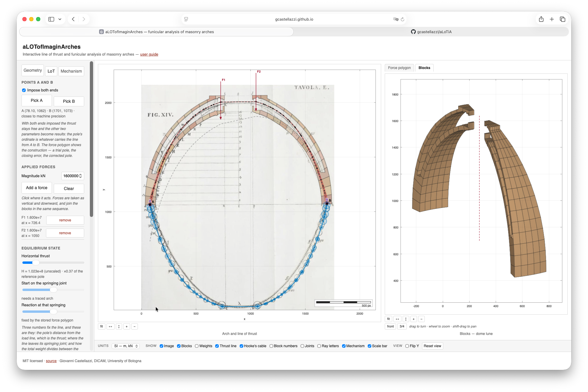
Task: Open the Mechanism tab in the sidebar
Action: [x=71, y=71]
